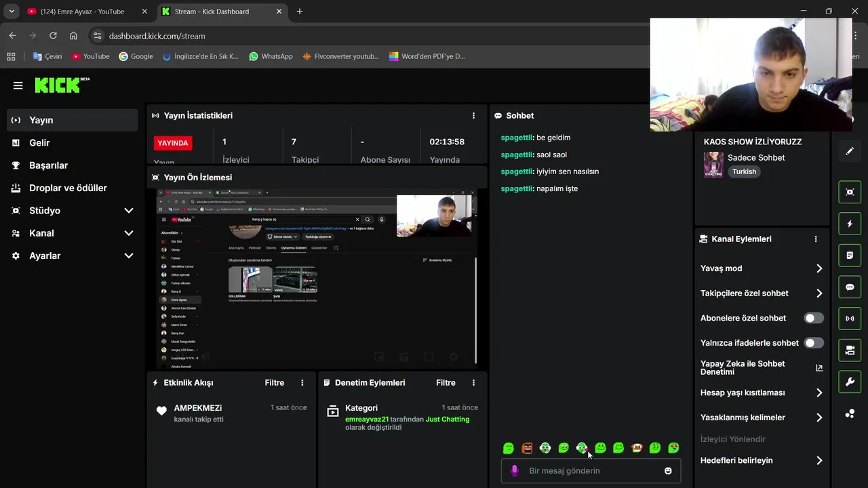Insert the red-capped mushroom emote
The width and height of the screenshot is (868, 488).
637,448
